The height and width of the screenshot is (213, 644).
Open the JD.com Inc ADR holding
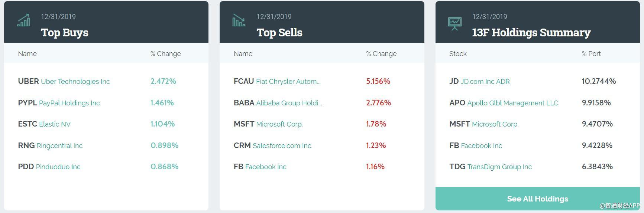coord(485,82)
